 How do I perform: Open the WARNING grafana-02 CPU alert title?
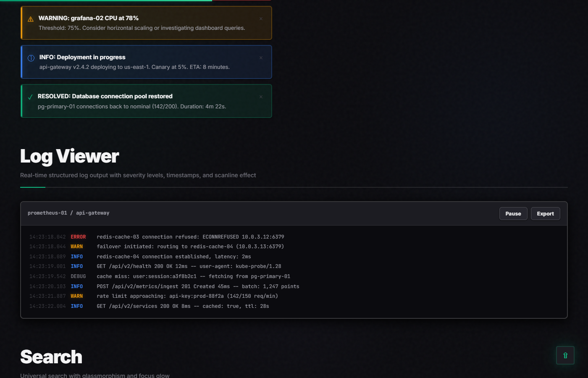[x=89, y=18]
